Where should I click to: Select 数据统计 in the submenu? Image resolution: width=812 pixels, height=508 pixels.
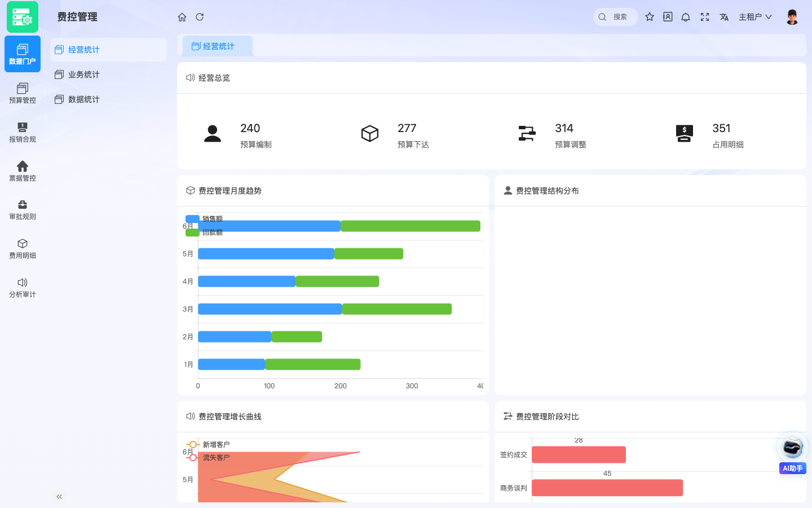(x=108, y=99)
